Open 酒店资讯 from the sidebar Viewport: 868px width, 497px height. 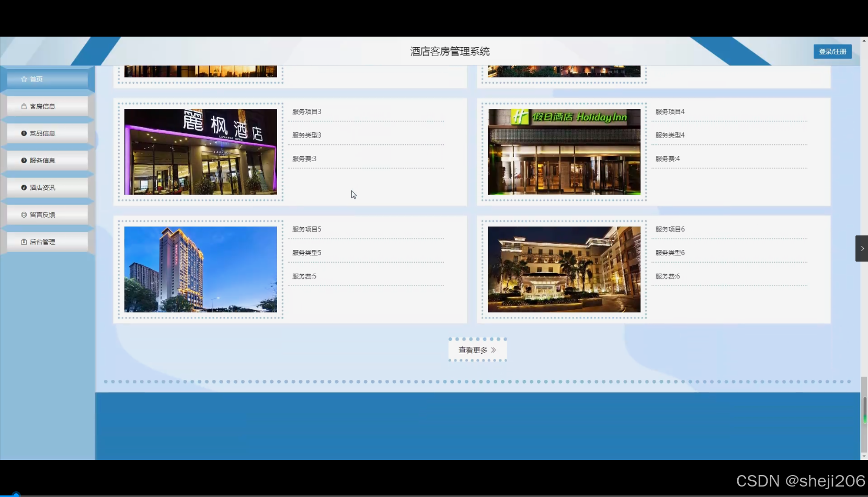(48, 188)
